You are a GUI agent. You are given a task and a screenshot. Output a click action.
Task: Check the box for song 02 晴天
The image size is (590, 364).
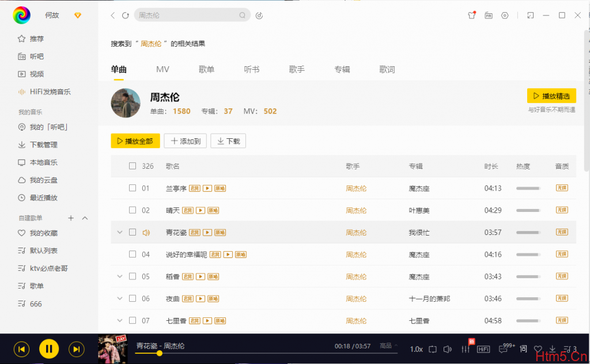pos(133,210)
